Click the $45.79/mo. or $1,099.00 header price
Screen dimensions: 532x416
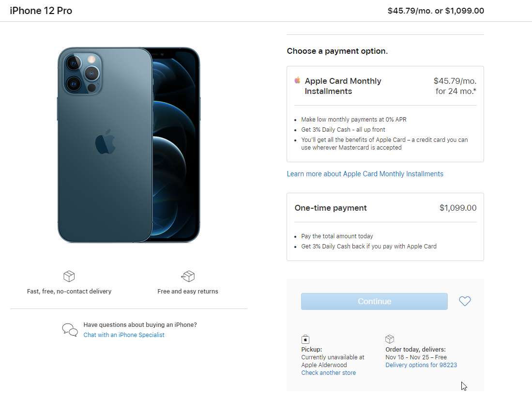click(436, 11)
